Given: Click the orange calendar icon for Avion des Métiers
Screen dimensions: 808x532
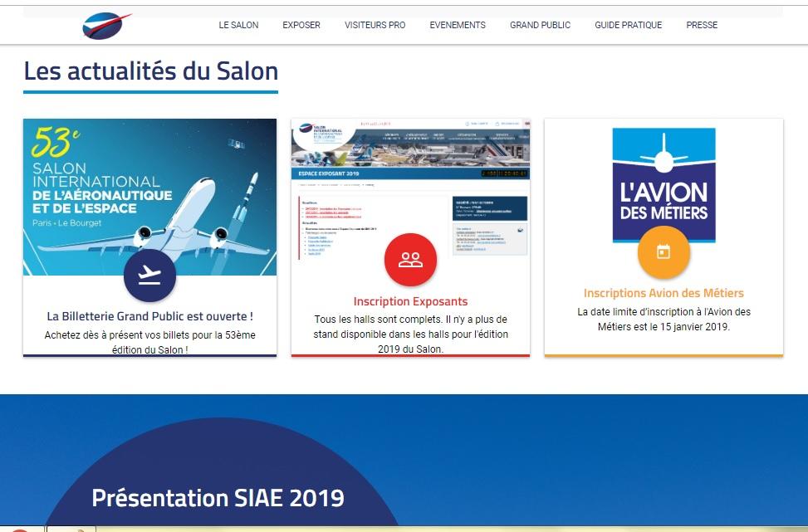Looking at the screenshot, I should point(663,251).
